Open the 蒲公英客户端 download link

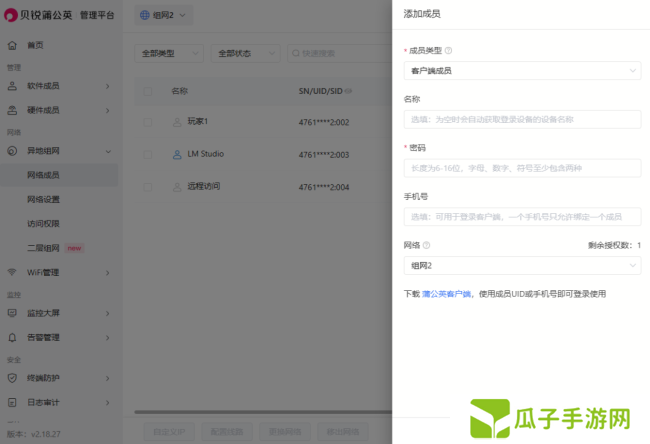446,294
